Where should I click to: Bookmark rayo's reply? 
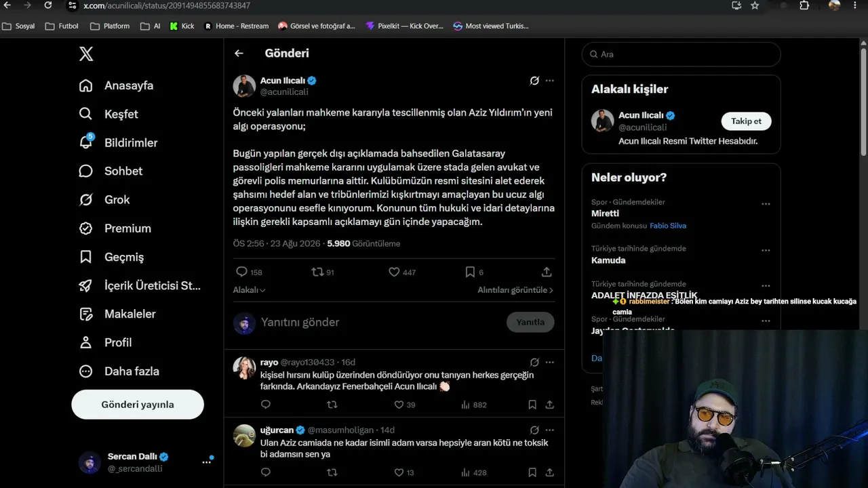coord(532,405)
